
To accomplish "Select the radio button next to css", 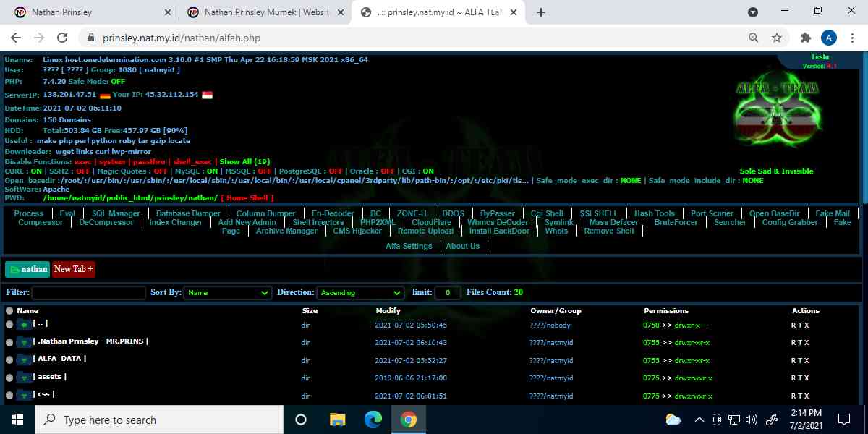I will 8,394.
